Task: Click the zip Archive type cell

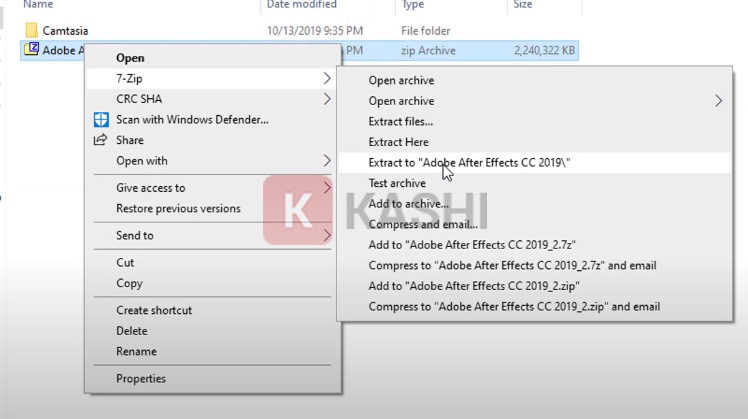Action: [x=428, y=51]
